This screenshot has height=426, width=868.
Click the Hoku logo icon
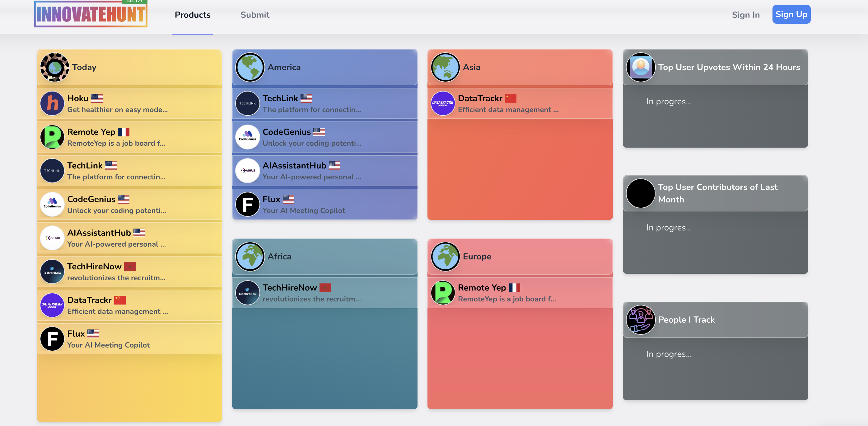52,104
